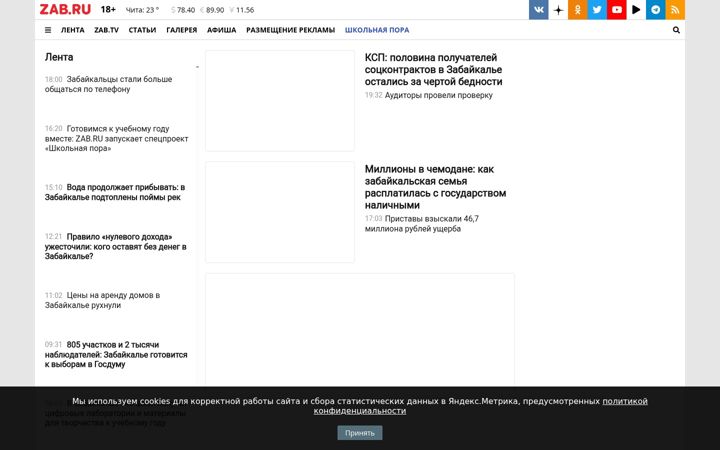The width and height of the screenshot is (720, 450).
Task: Click the dollar rate 78.40
Action: click(x=183, y=10)
